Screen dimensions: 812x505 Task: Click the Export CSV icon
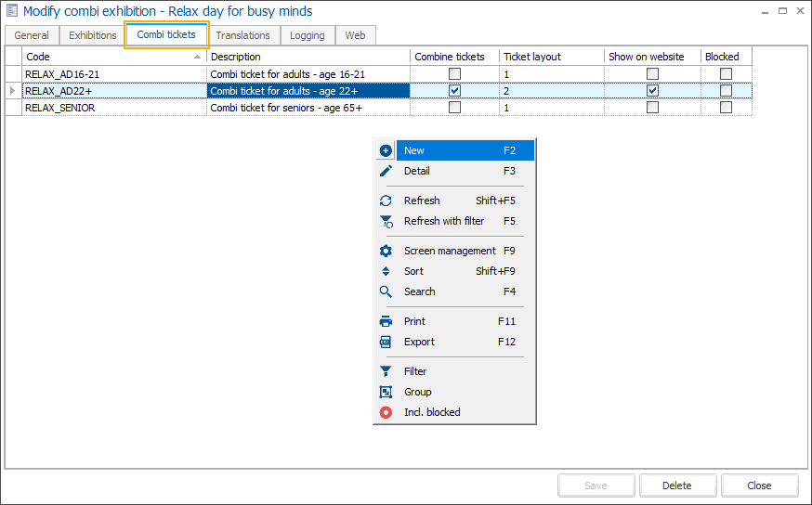click(386, 342)
